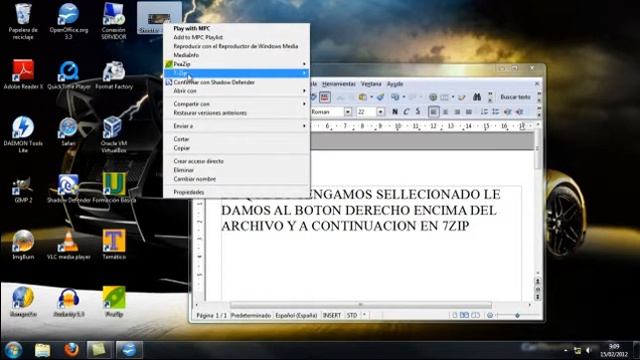Viewport: 640px width, 360px height.
Task: Launch the GIMP 2 desktop shortcut
Action: (x=23, y=190)
